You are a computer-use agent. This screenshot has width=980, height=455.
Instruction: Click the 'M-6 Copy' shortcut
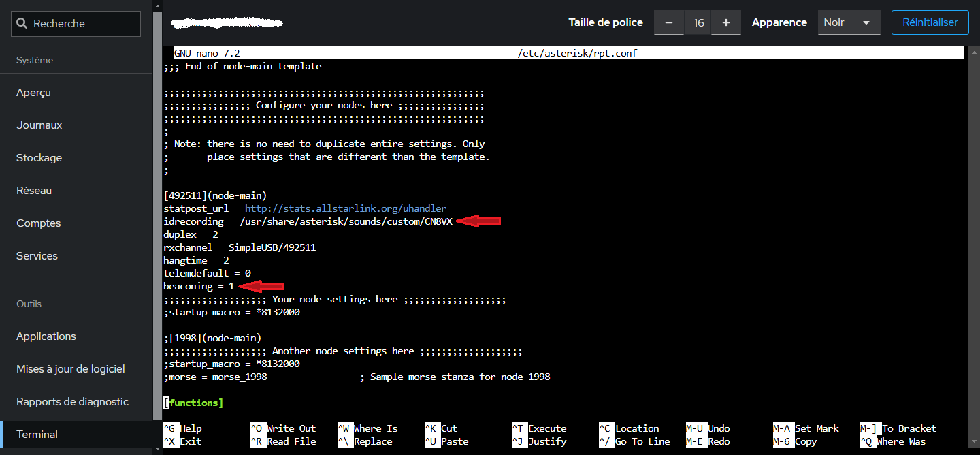click(795, 441)
